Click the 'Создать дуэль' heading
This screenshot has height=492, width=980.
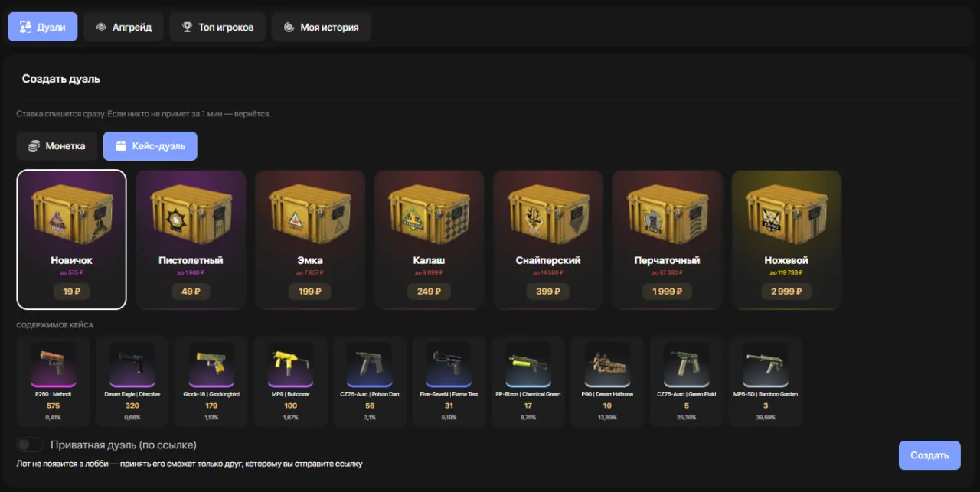coord(61,79)
